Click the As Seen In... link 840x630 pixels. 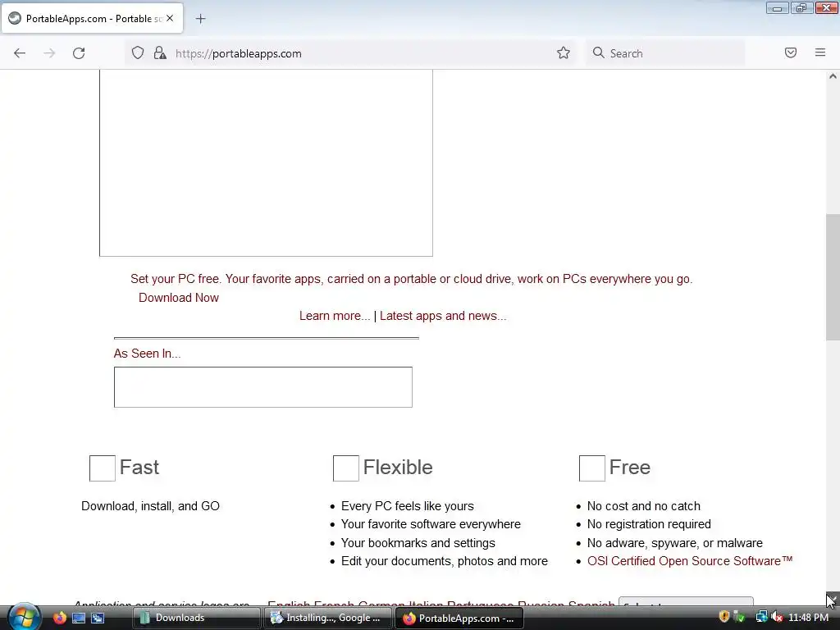[148, 354]
